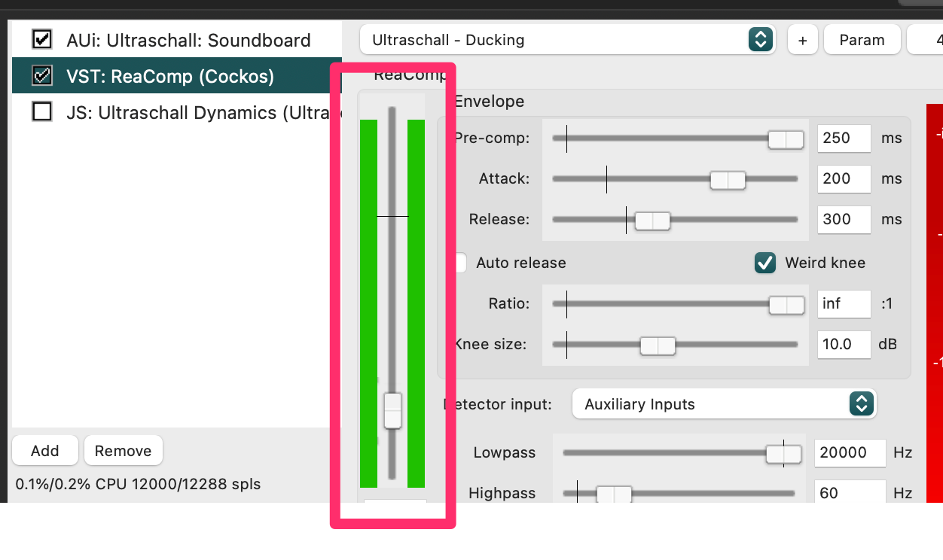Click the Add FX button
This screenshot has width=943, height=560.
tap(45, 451)
